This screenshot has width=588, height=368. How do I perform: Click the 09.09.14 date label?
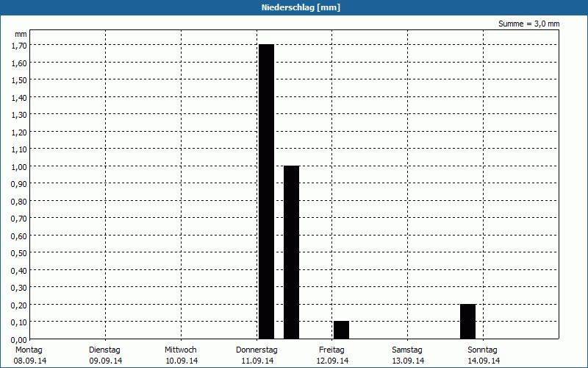pos(106,361)
